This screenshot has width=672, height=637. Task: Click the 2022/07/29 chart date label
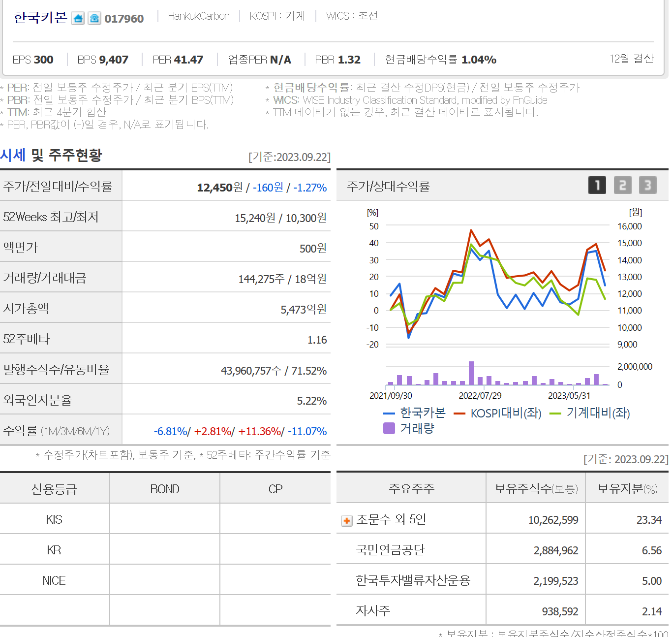point(480,396)
